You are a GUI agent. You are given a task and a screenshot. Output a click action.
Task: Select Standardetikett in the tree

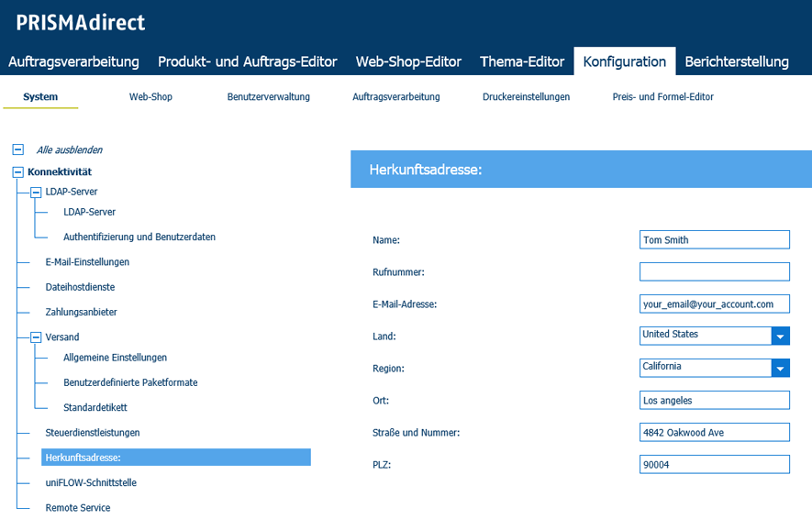coord(95,408)
